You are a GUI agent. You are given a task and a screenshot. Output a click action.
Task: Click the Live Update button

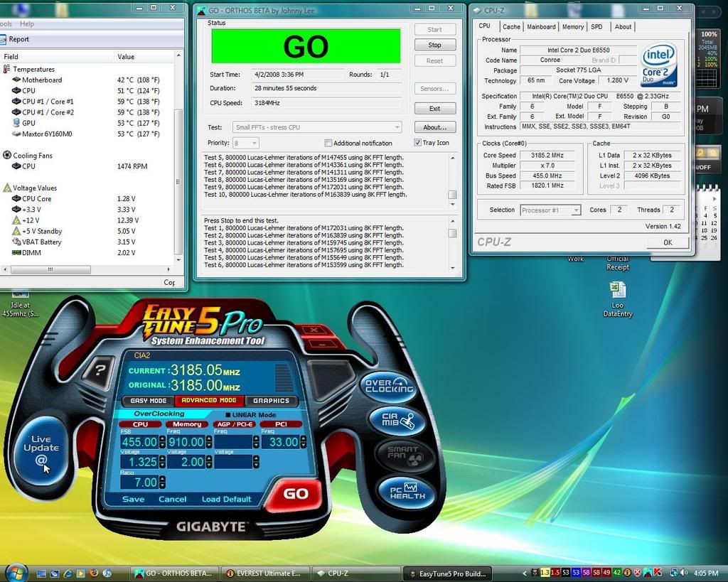click(41, 449)
